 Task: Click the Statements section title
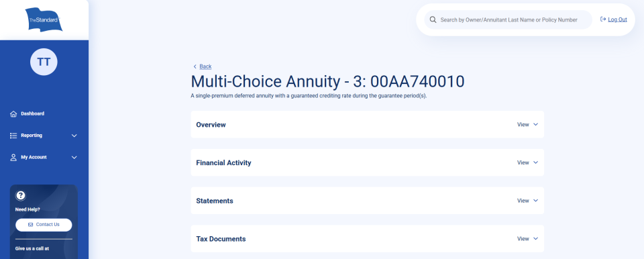[x=215, y=201]
